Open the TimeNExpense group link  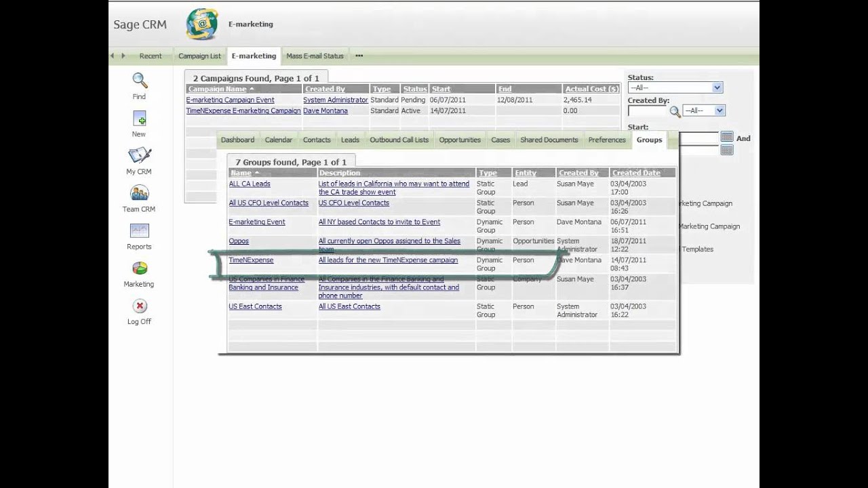(251, 260)
